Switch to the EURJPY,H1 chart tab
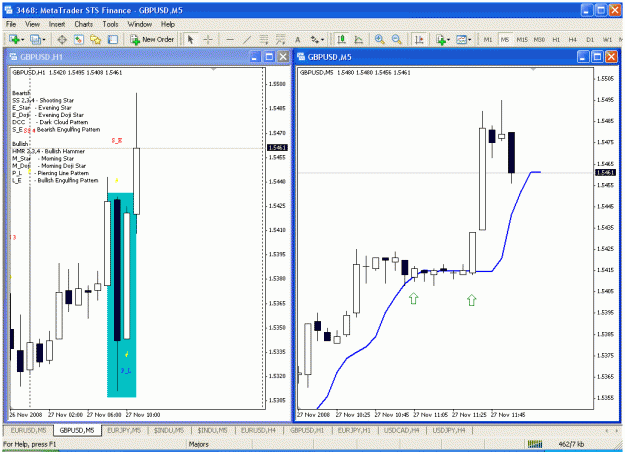Image resolution: width=625 pixels, height=452 pixels. 354,430
